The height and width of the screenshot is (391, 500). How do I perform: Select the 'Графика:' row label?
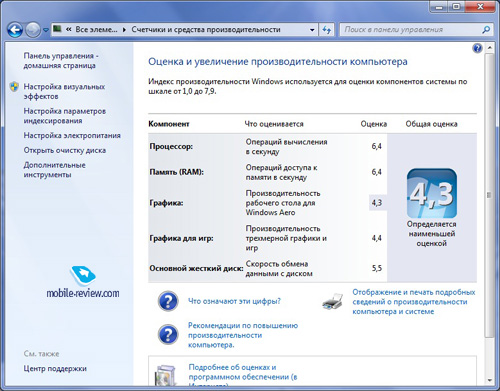pos(166,203)
